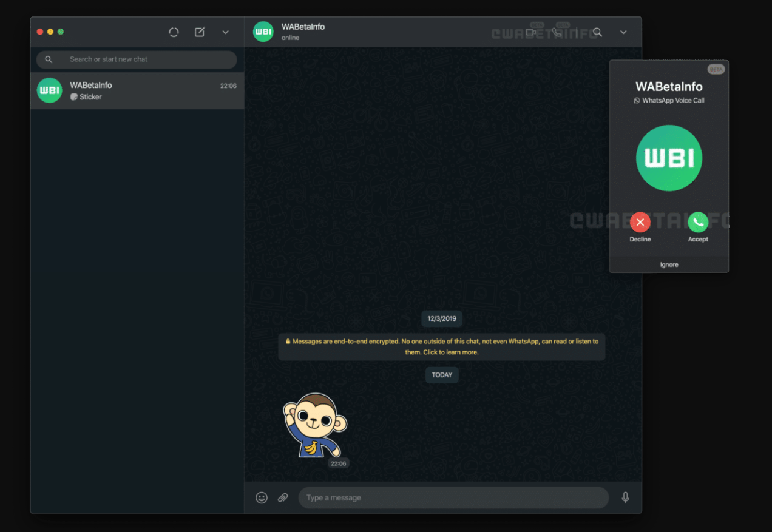772x532 pixels.
Task: Click the large WBI caller avatar
Action: tap(669, 158)
